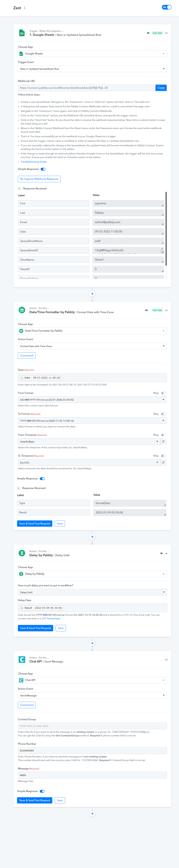The height and width of the screenshot is (868, 179).
Task: Click the video icon in Google Sheets step header
Action: 148,33
